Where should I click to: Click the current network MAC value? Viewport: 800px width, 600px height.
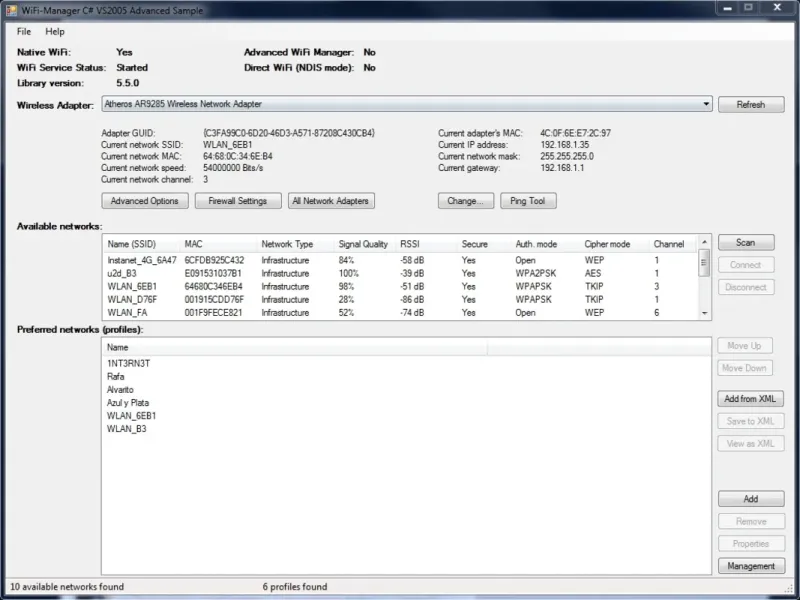click(x=237, y=157)
